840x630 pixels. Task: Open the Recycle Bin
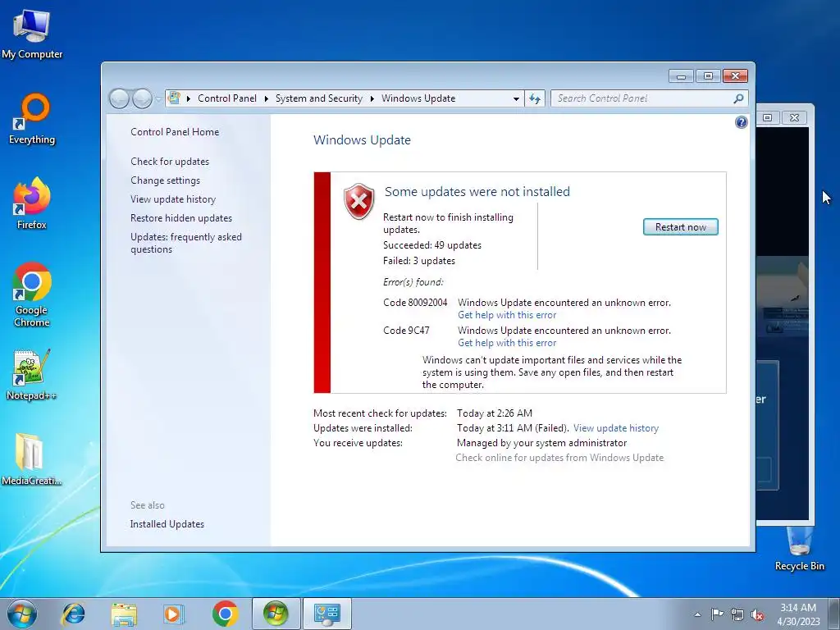(x=799, y=549)
